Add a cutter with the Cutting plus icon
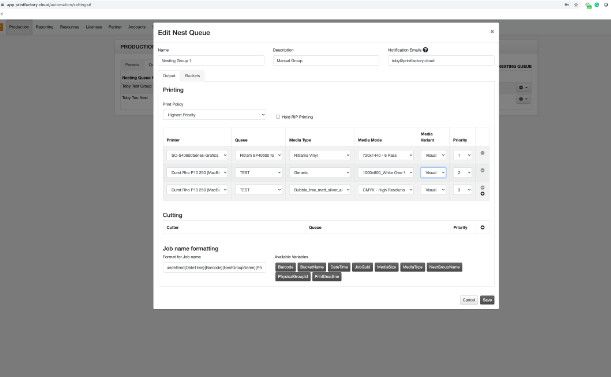 (x=482, y=227)
